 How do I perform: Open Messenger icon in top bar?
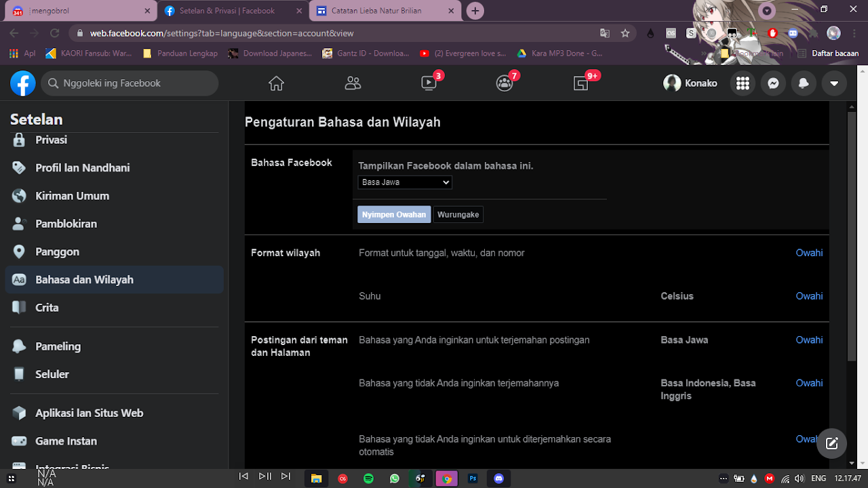773,83
